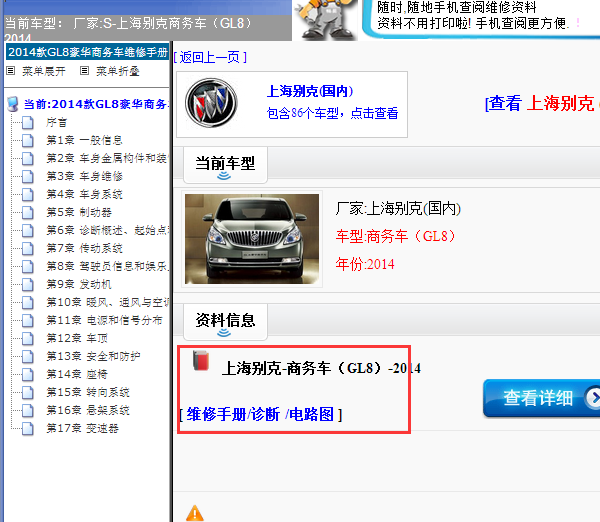Screen dimensions: 600x522
Task: Click the mechanic mascot image
Action: point(325,20)
